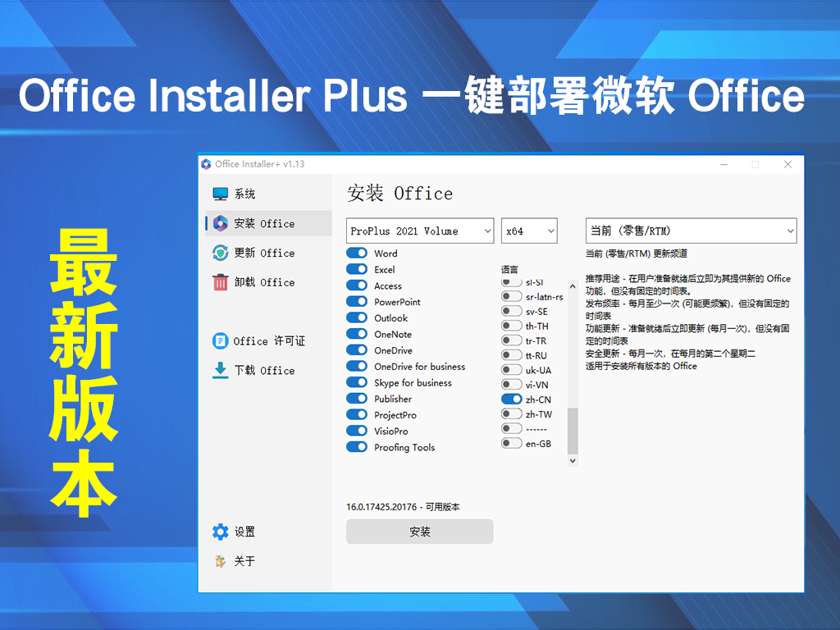Select the 安装 Office sidebar item
Image resolution: width=840 pixels, height=630 pixels.
tap(269, 223)
